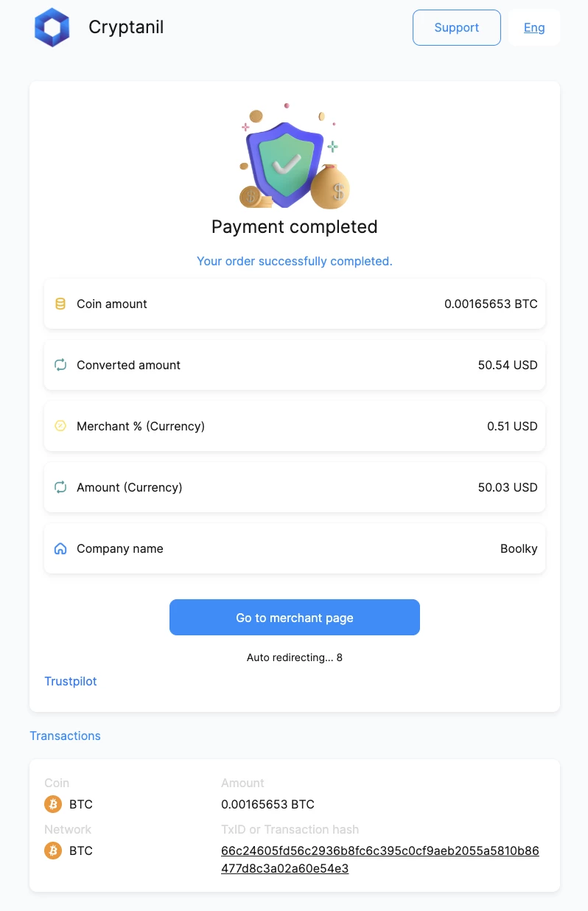Click the arrows icon beside Amount (Currency)
The image size is (588, 911).
(60, 487)
